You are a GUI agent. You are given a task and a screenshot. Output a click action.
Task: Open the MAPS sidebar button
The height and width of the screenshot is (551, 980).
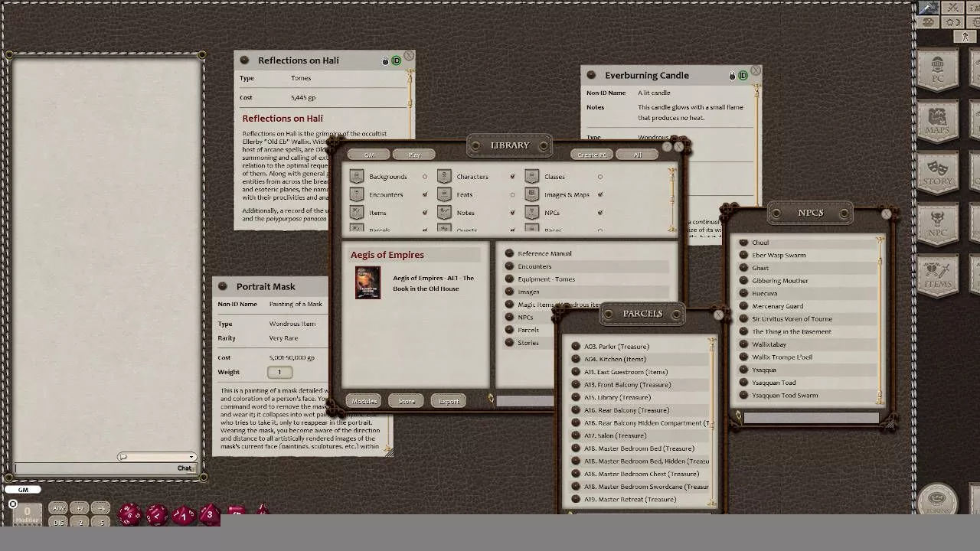coord(937,122)
